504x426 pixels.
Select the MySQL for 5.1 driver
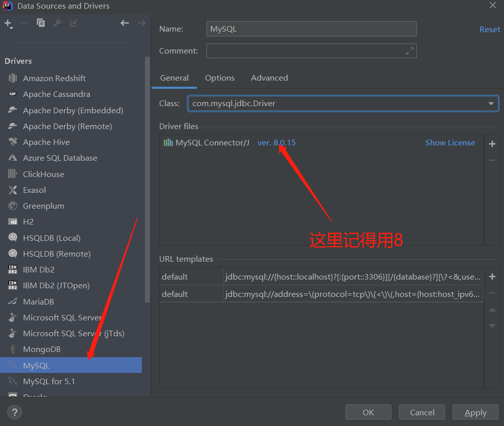71,381
